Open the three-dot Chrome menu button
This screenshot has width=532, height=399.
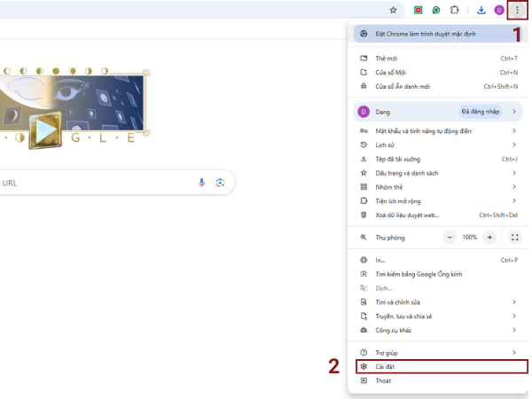click(x=517, y=10)
